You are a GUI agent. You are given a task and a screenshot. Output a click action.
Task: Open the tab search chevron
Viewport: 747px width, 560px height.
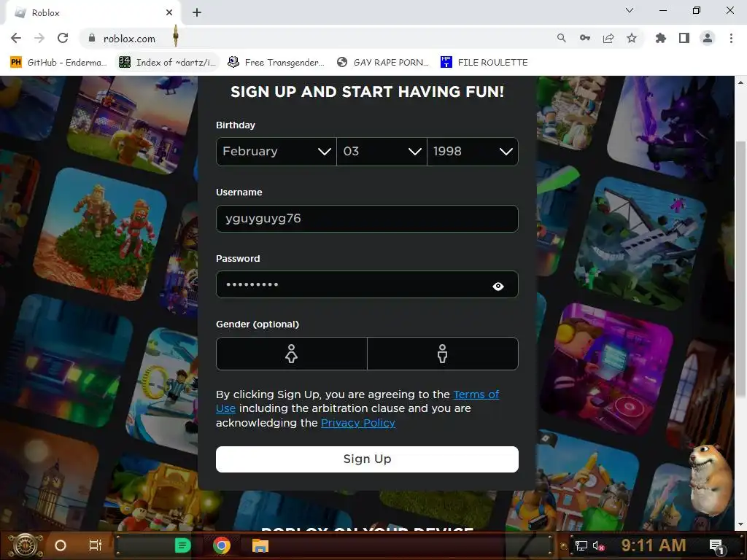630,10
